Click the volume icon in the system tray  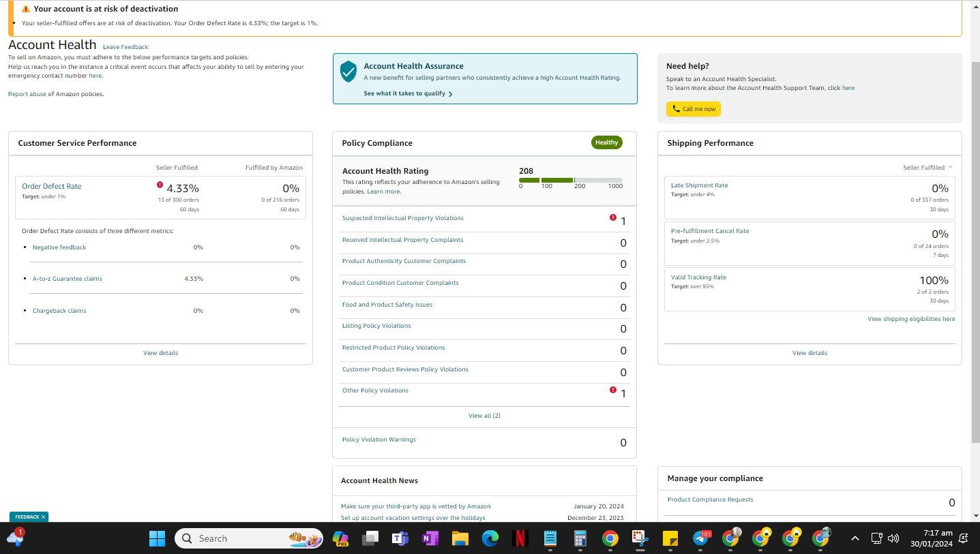[893, 538]
